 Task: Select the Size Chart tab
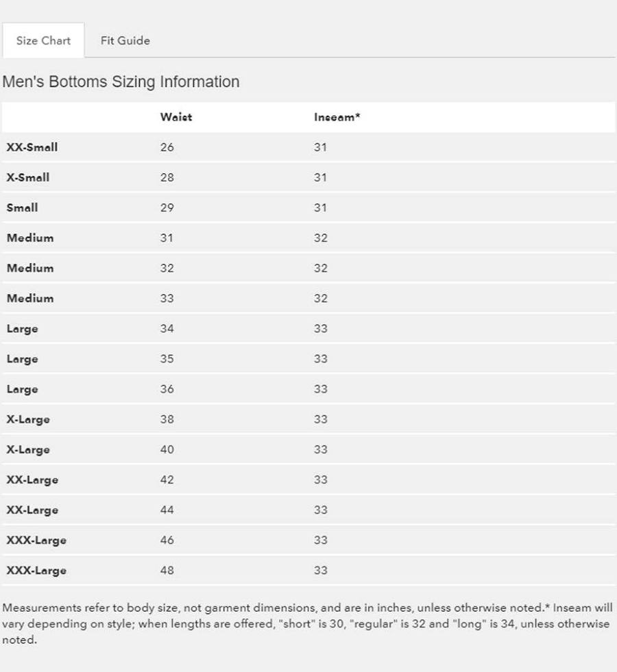(x=43, y=40)
